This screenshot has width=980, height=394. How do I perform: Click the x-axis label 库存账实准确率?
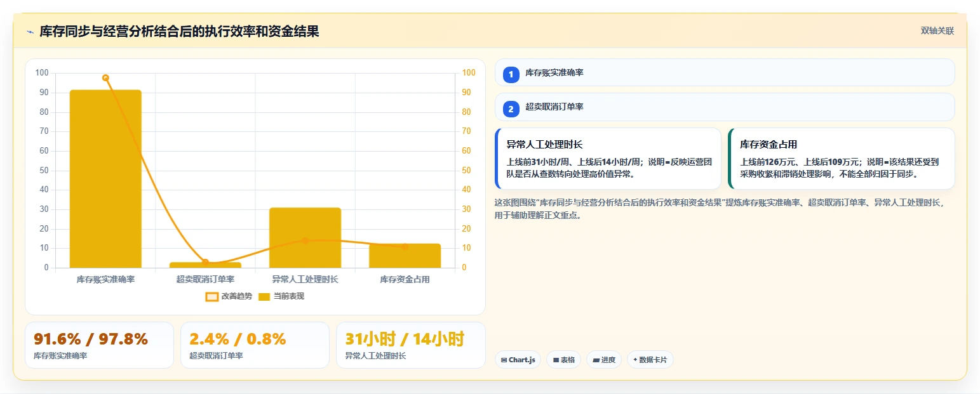point(105,279)
